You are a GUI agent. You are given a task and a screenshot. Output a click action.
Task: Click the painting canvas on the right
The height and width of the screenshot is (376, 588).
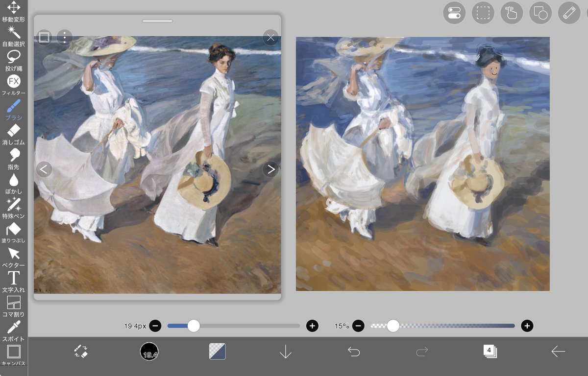point(423,164)
